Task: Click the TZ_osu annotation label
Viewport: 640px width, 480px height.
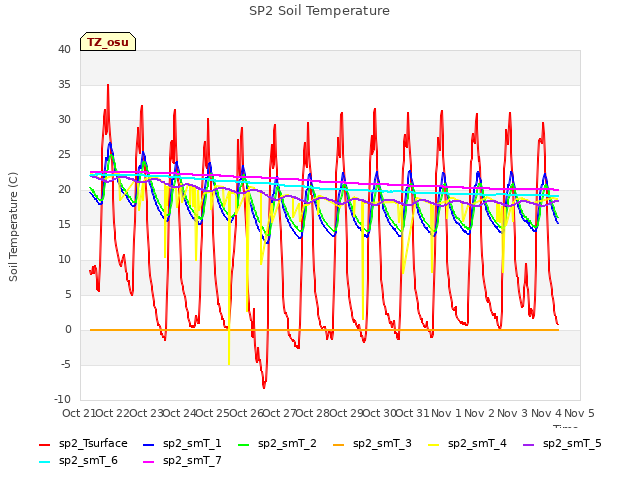Action: tap(108, 42)
